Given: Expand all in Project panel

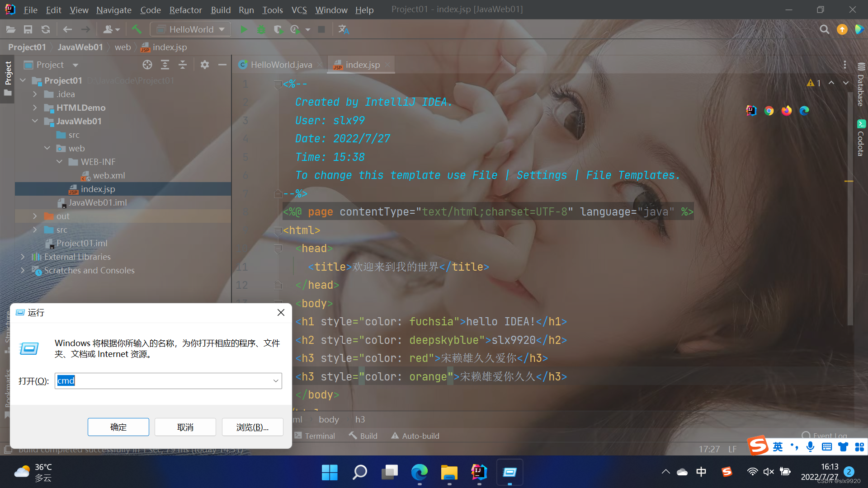Looking at the screenshot, I should [x=165, y=65].
